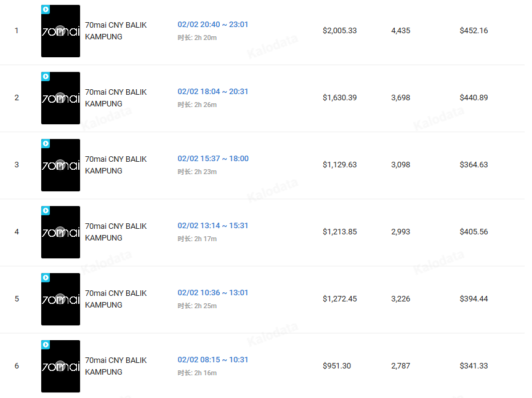Click the blue play icon on row 4 thumbnail
This screenshot has width=532, height=398.
[46, 211]
